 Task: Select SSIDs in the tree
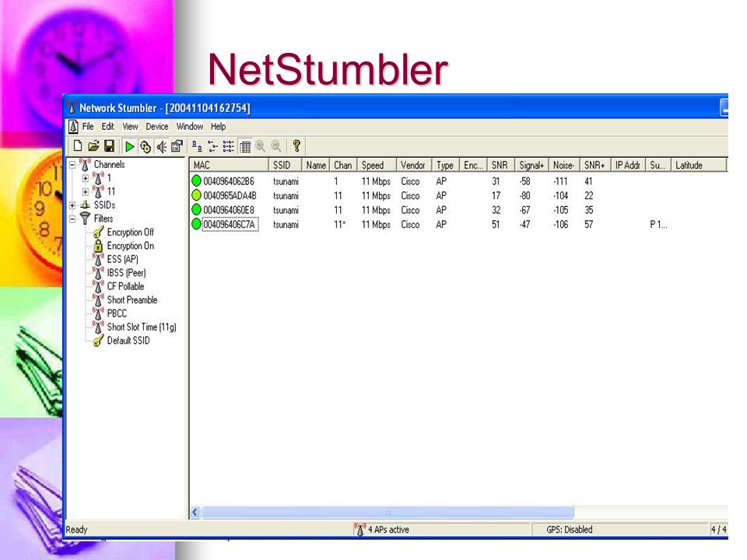click(x=104, y=205)
